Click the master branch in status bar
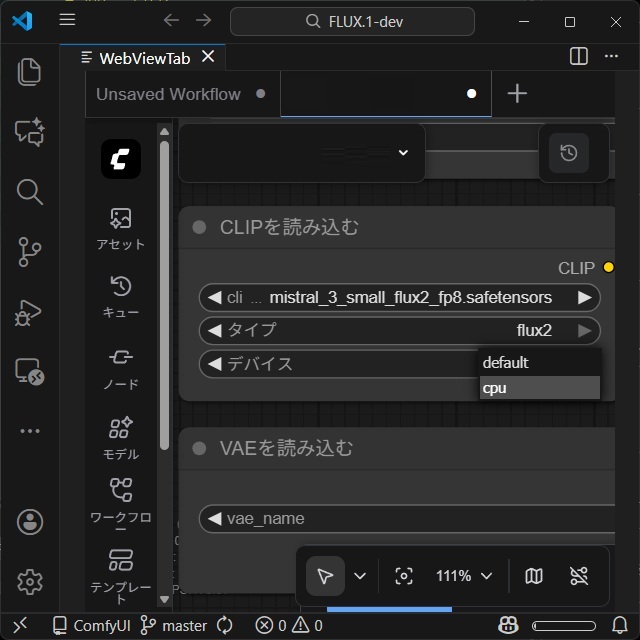The height and width of the screenshot is (640, 640). click(174, 626)
